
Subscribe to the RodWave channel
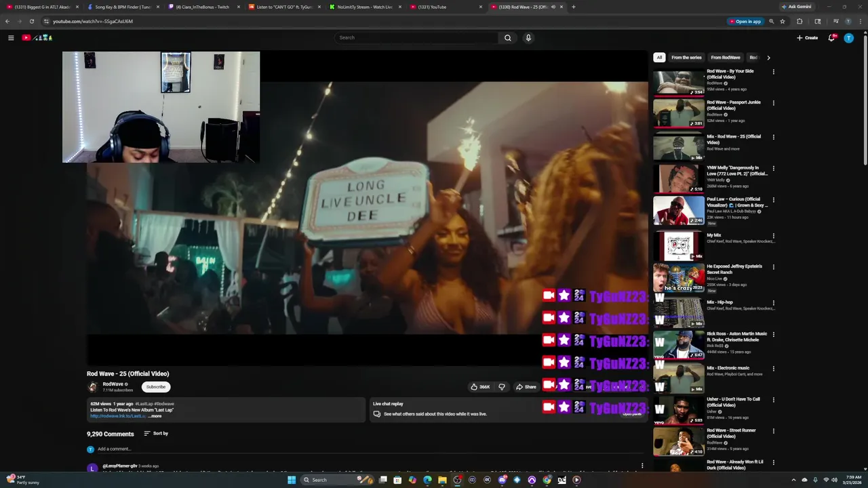[x=155, y=387]
